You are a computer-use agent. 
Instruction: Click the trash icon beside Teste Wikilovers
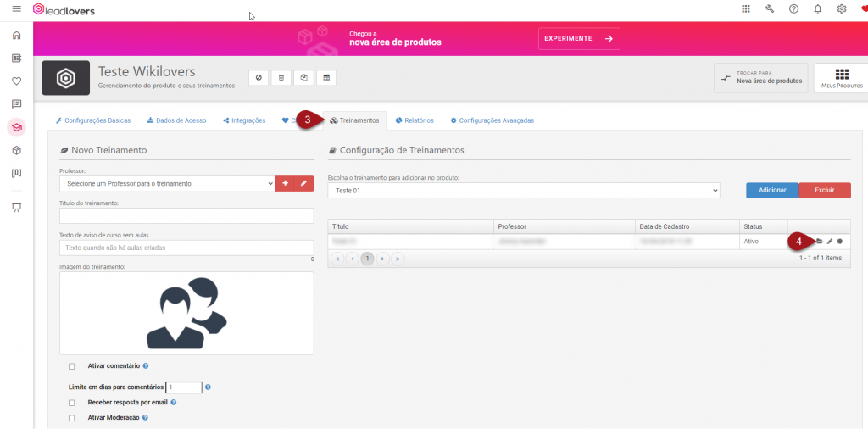[281, 78]
